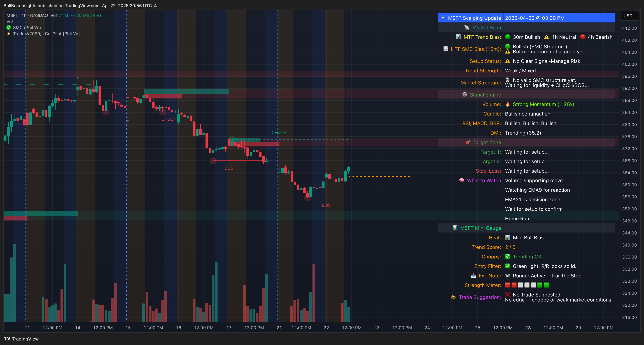
Task: Click the chart icon beside HTF SMC Bias
Action: click(x=445, y=49)
